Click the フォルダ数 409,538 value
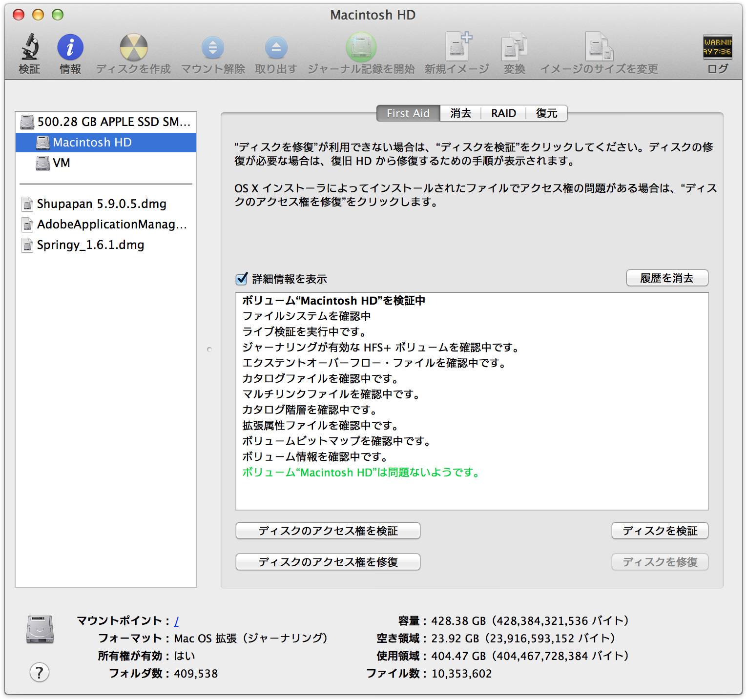747x700 pixels. tap(196, 674)
